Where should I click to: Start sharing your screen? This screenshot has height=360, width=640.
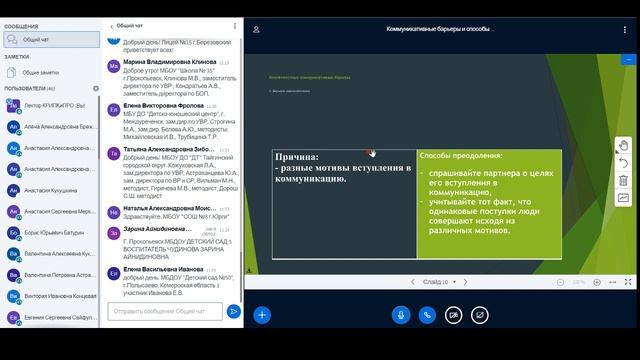click(480, 315)
